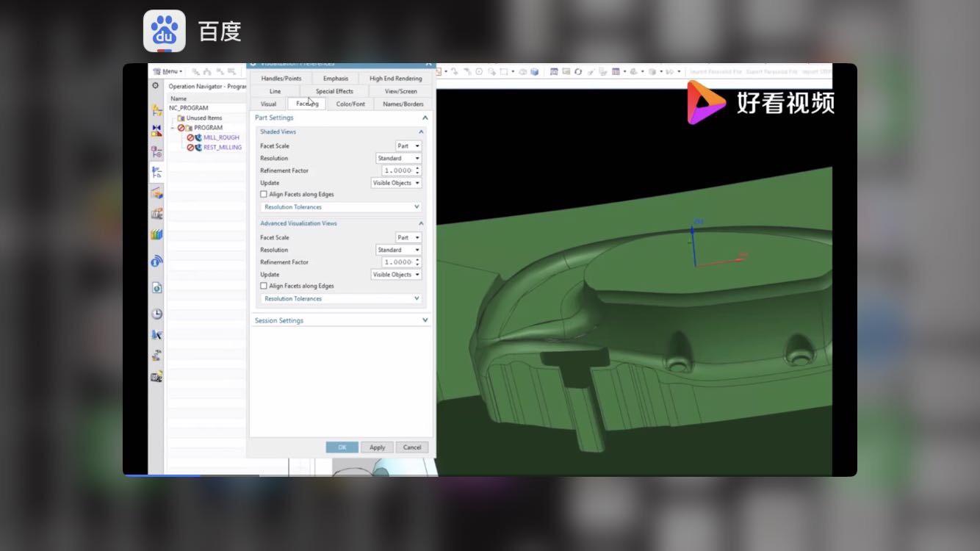Screen dimensions: 980x551
Task: Click the Shaded Views Refinement Factor stepper arrows
Action: point(418,170)
